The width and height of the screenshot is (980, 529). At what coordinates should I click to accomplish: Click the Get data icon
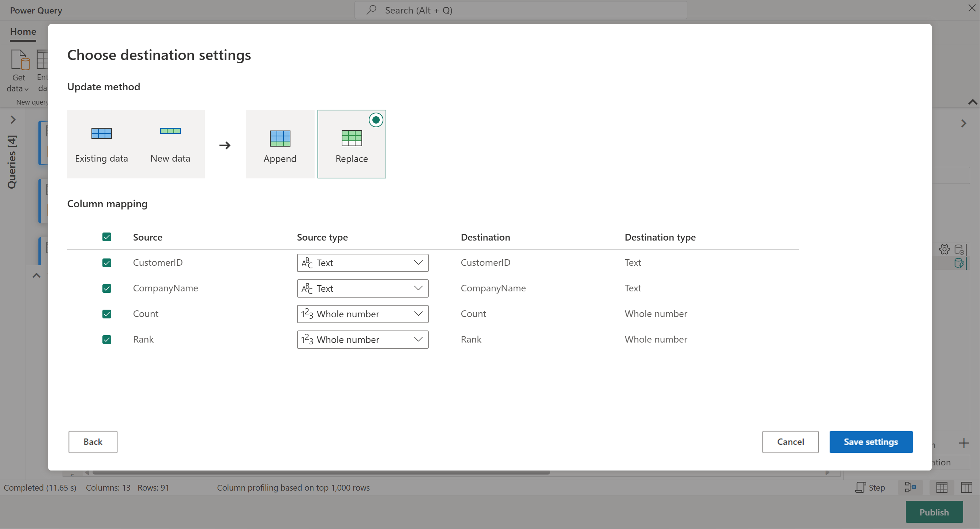20,60
